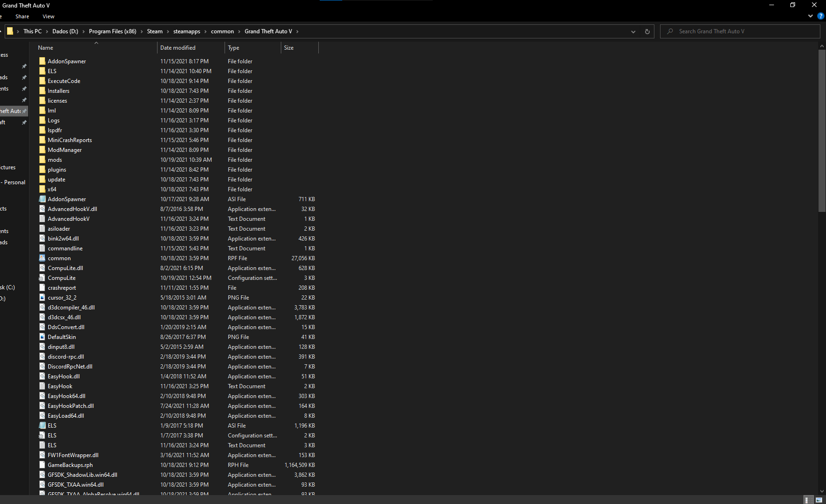Open the Help question mark icon
This screenshot has height=504, width=826.
(821, 16)
